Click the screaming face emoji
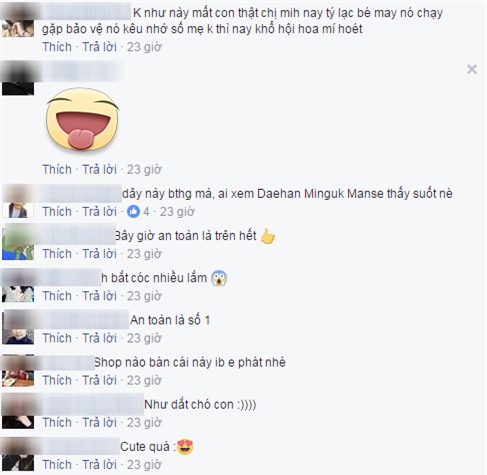The height and width of the screenshot is (475, 487). tap(219, 278)
